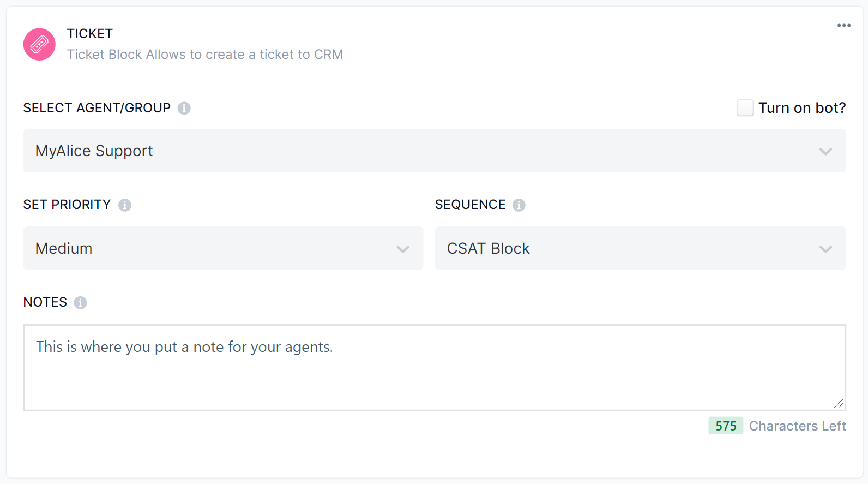Click info icon next to Select Agent/Group
Screen dimensions: 868x484
coord(184,108)
